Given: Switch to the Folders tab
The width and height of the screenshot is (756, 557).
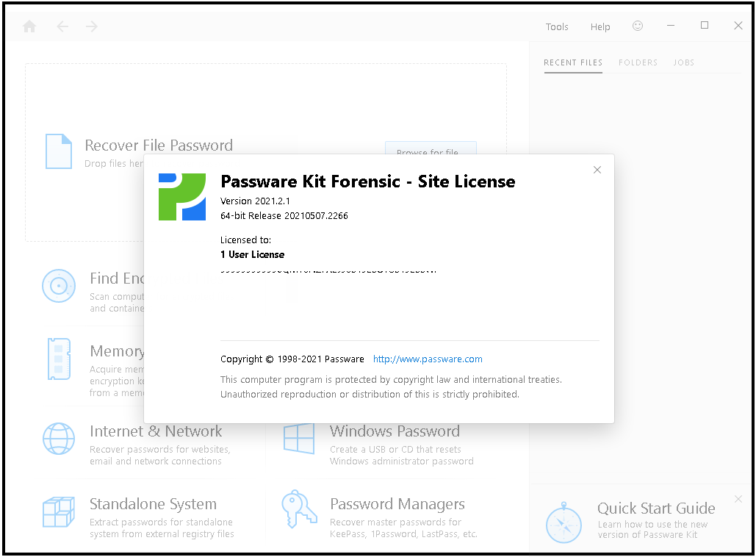Looking at the screenshot, I should tap(638, 62).
